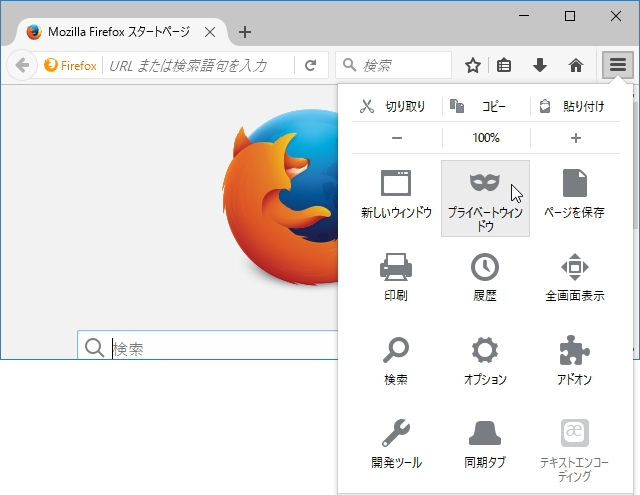This screenshot has height=495, width=640.
Task: Reload the current page
Action: tap(311, 65)
